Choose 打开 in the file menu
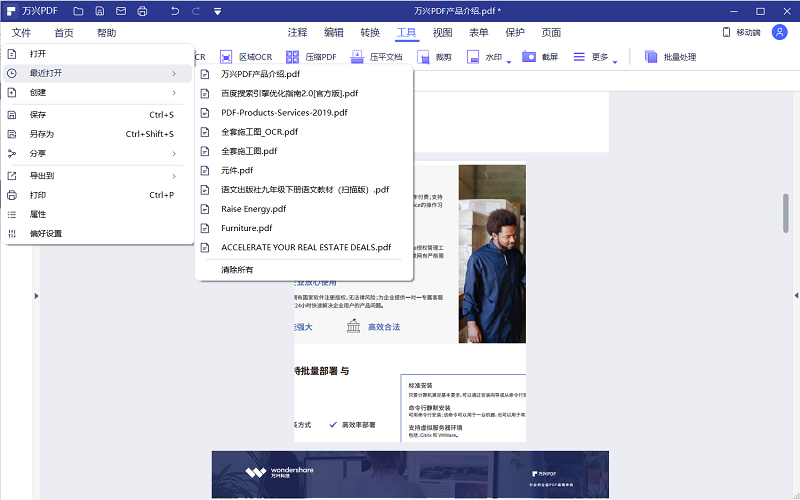Image resolution: width=800 pixels, height=500 pixels. coord(97,54)
